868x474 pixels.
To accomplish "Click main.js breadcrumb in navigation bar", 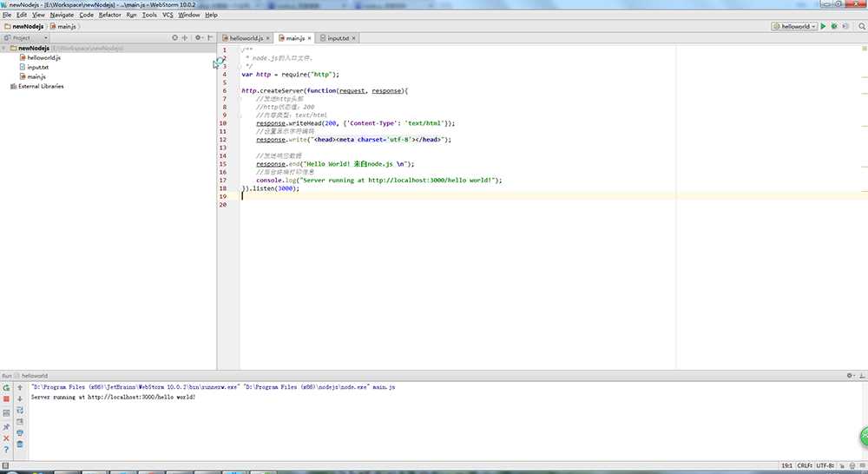I will [63, 26].
